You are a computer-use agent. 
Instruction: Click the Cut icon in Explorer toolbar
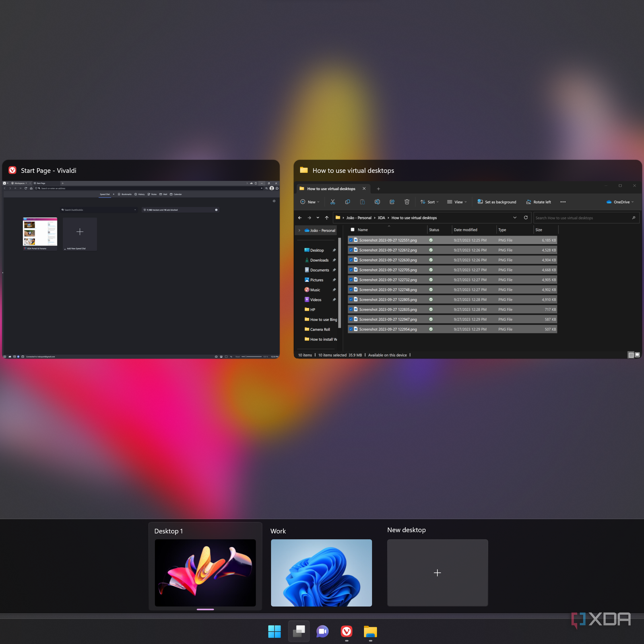click(332, 202)
